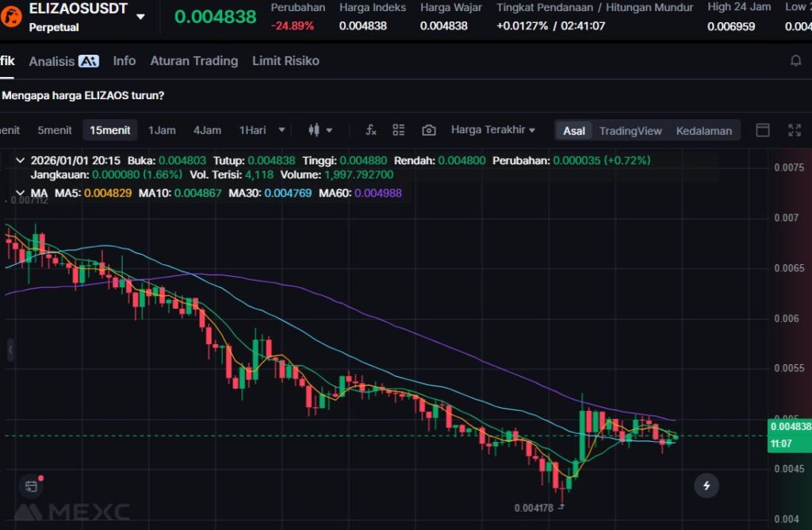This screenshot has width=812, height=530.
Task: Switch chart view to Kedalaman
Action: point(703,131)
